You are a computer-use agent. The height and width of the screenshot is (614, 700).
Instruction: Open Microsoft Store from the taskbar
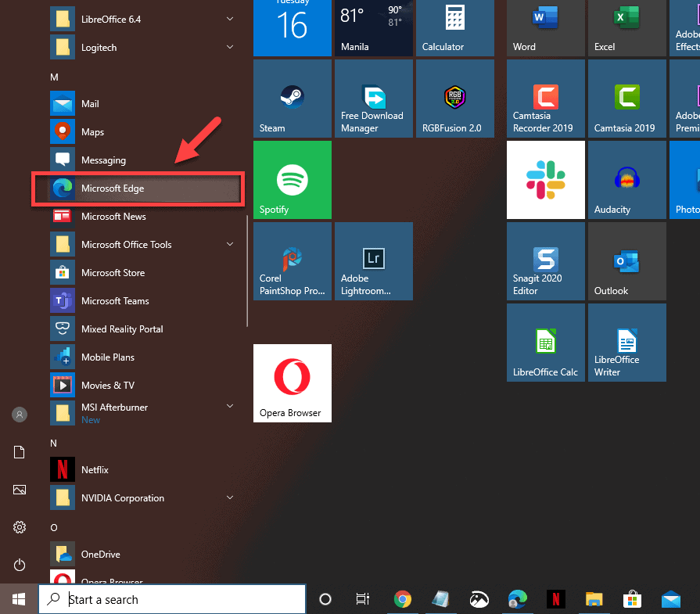[x=633, y=599]
